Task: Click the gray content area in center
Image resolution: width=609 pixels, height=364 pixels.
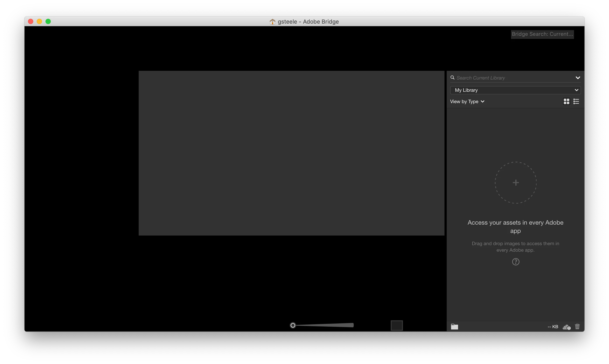Action: [x=291, y=153]
